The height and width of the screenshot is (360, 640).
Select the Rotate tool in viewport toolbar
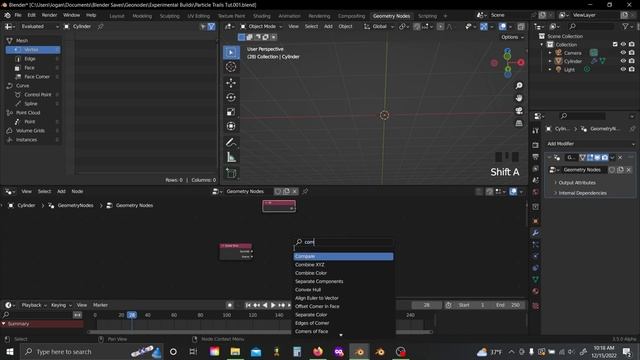pyautogui.click(x=231, y=97)
